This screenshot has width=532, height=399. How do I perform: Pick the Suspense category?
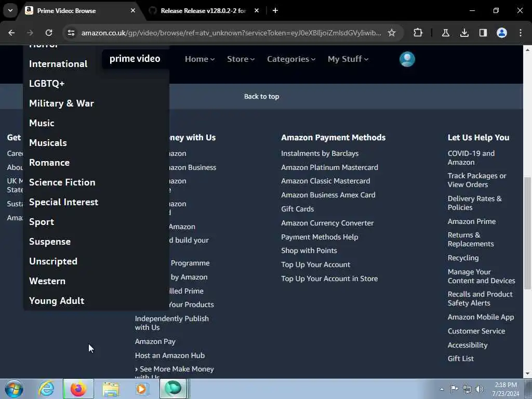click(50, 242)
